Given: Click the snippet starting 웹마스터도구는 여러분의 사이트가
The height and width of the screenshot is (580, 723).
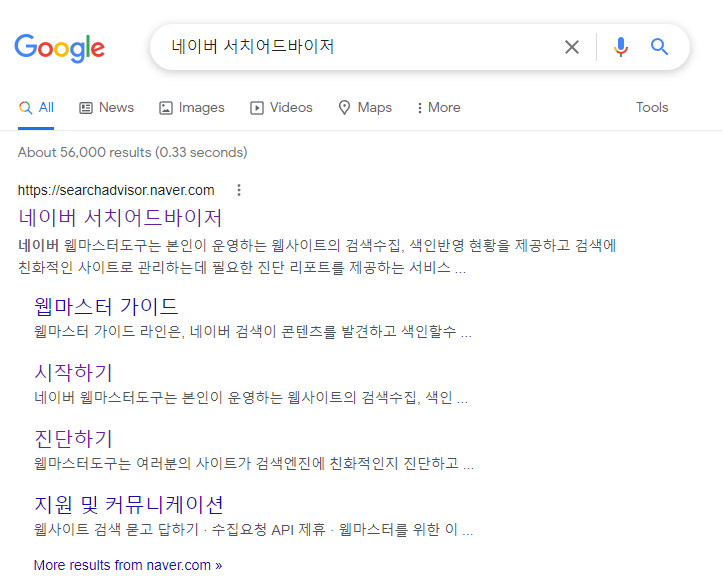Looking at the screenshot, I should click(254, 463).
